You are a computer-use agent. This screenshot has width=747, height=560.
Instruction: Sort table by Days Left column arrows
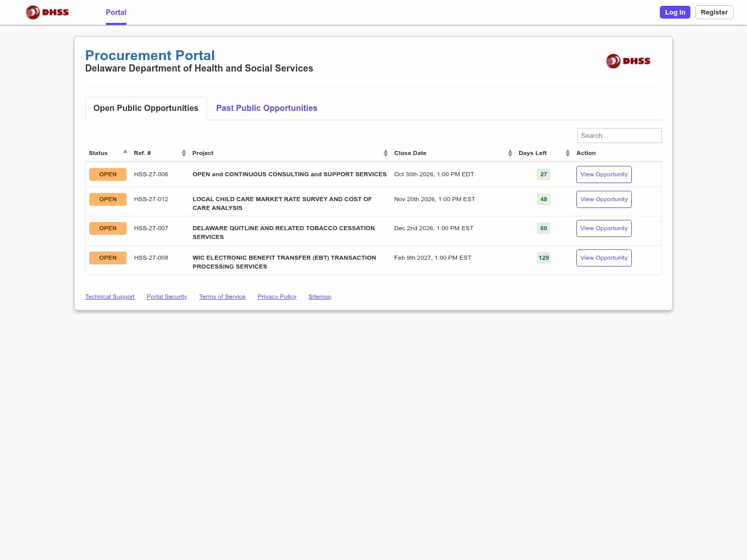click(x=568, y=153)
